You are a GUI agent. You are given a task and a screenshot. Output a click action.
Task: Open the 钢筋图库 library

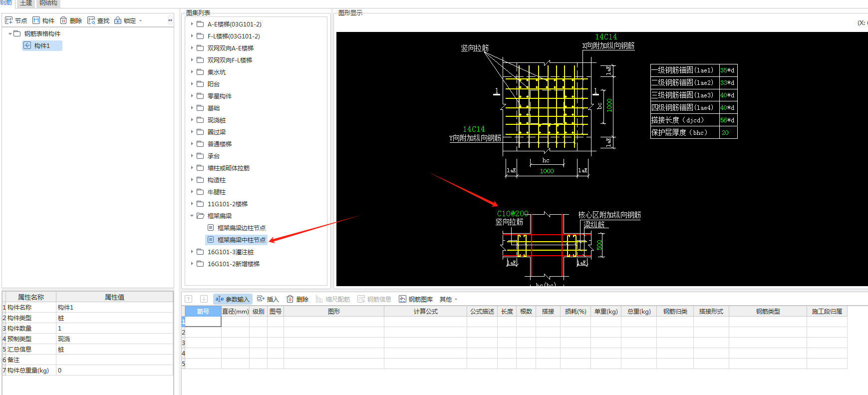pos(416,299)
